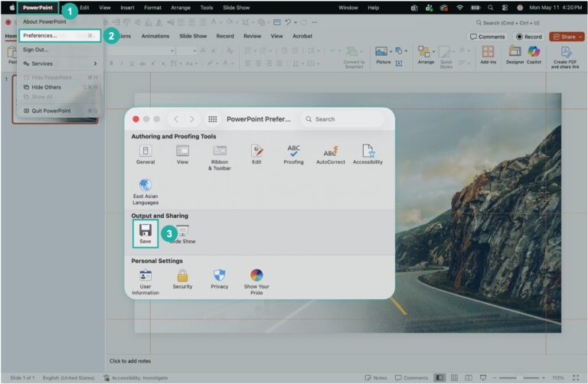Switch to Slide Sorter view icon

454,378
